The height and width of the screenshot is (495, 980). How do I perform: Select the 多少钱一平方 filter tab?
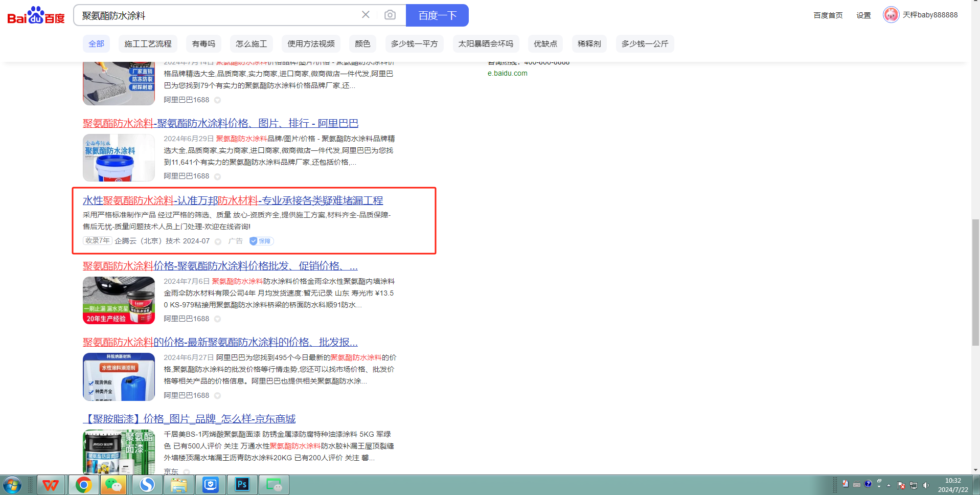(414, 44)
